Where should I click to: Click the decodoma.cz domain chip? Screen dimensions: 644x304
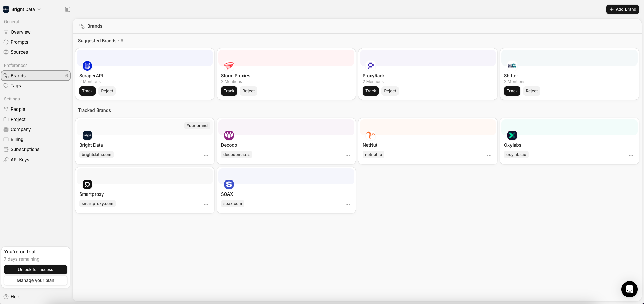tap(236, 155)
